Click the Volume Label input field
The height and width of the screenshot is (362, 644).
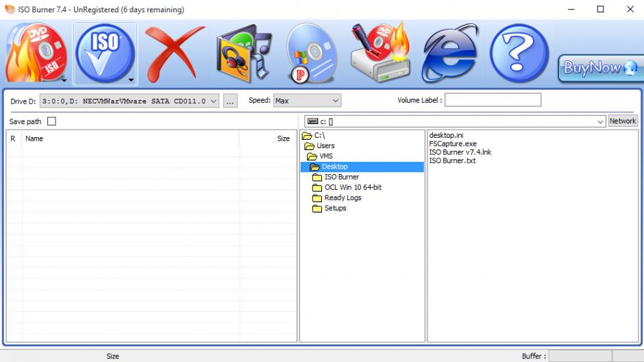pos(493,100)
